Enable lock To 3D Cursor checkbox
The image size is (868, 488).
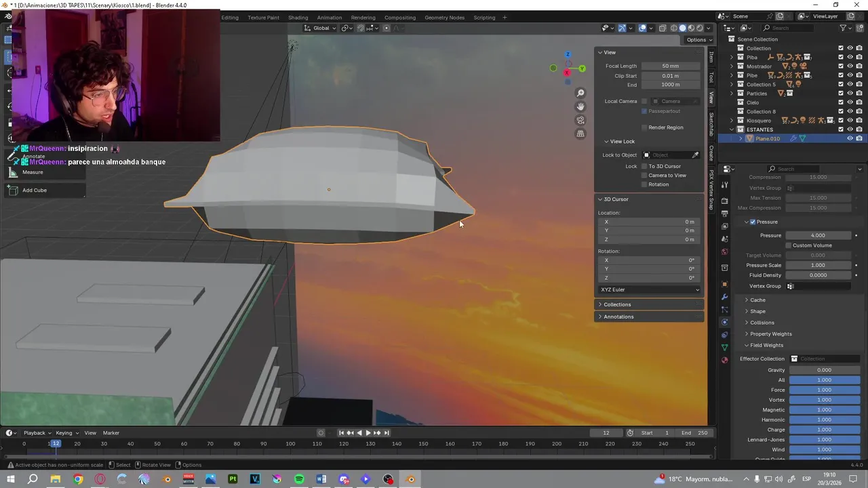[644, 166]
